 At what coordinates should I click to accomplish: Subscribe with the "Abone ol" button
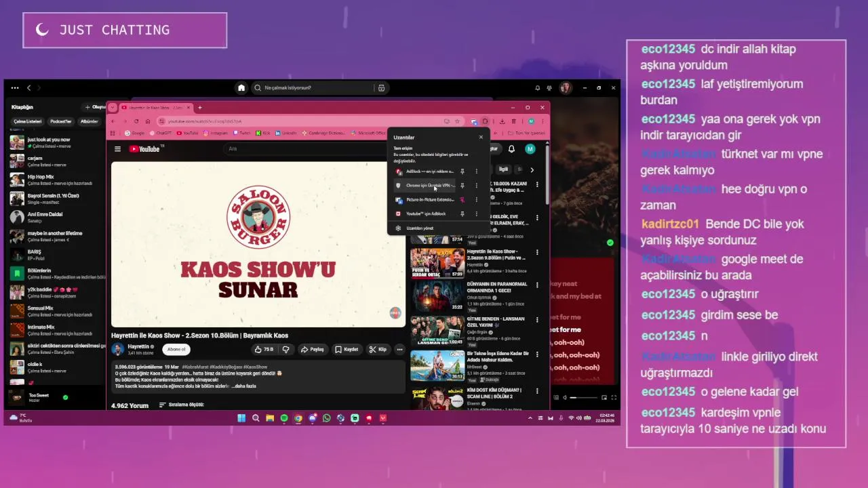[x=176, y=349]
